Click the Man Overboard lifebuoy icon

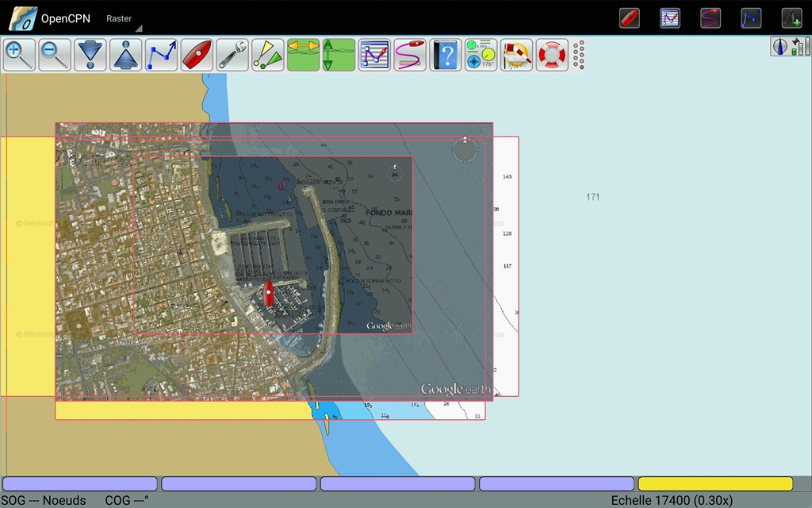552,55
